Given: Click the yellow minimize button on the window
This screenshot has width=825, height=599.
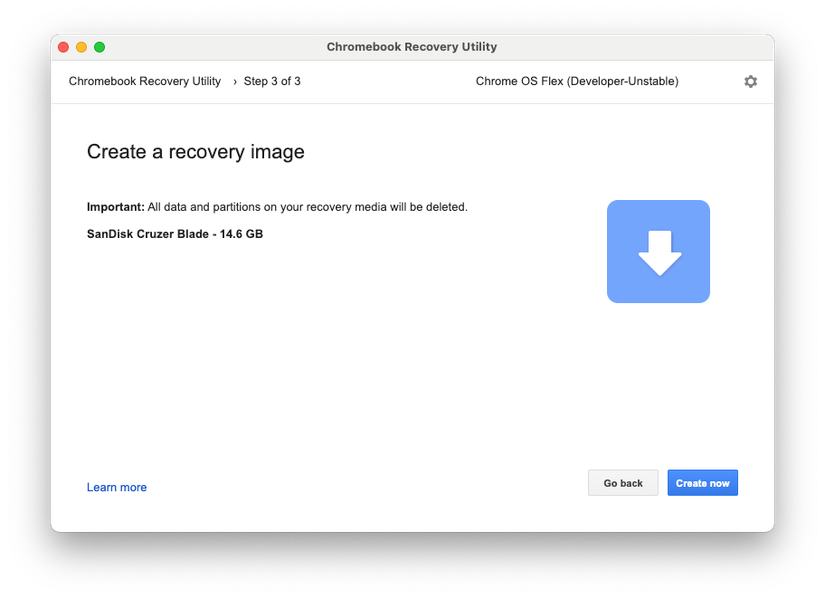Looking at the screenshot, I should pyautogui.click(x=81, y=46).
